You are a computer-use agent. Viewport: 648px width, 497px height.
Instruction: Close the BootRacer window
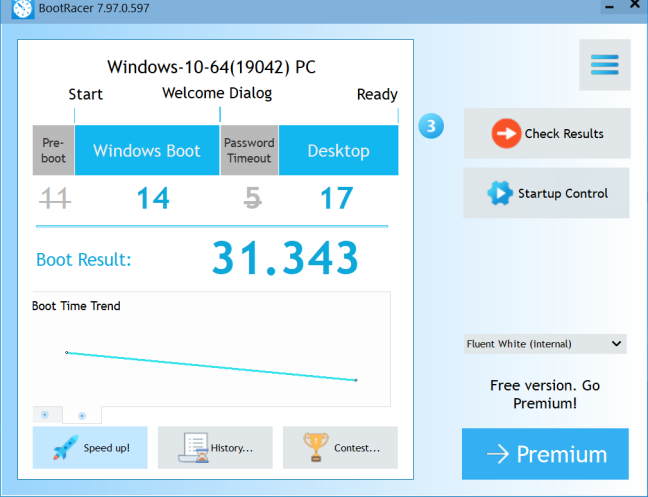click(x=635, y=5)
